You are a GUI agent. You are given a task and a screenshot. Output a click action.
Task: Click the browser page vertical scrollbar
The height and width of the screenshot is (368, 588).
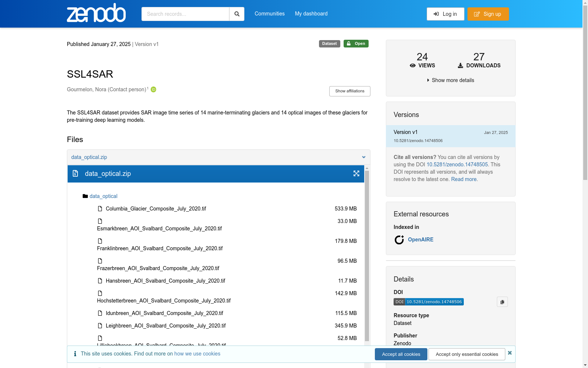tap(585, 92)
